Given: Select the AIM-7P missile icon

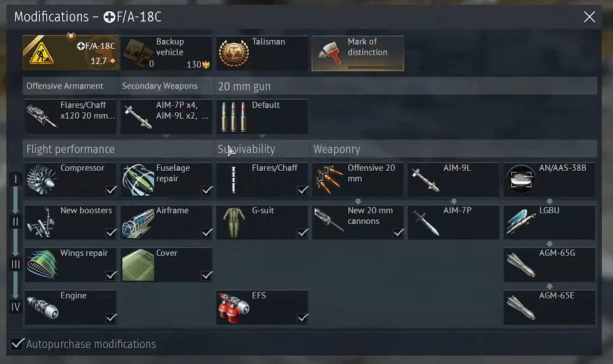Looking at the screenshot, I should click(x=426, y=222).
